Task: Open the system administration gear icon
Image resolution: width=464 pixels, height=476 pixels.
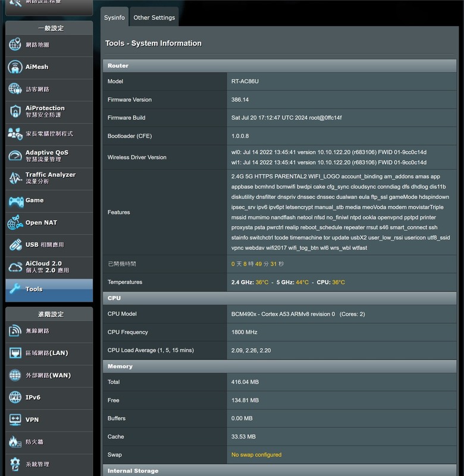Action: tap(15, 464)
